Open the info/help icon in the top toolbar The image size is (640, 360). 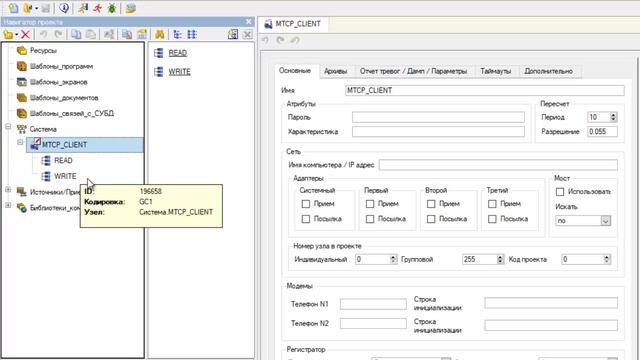[x=64, y=8]
